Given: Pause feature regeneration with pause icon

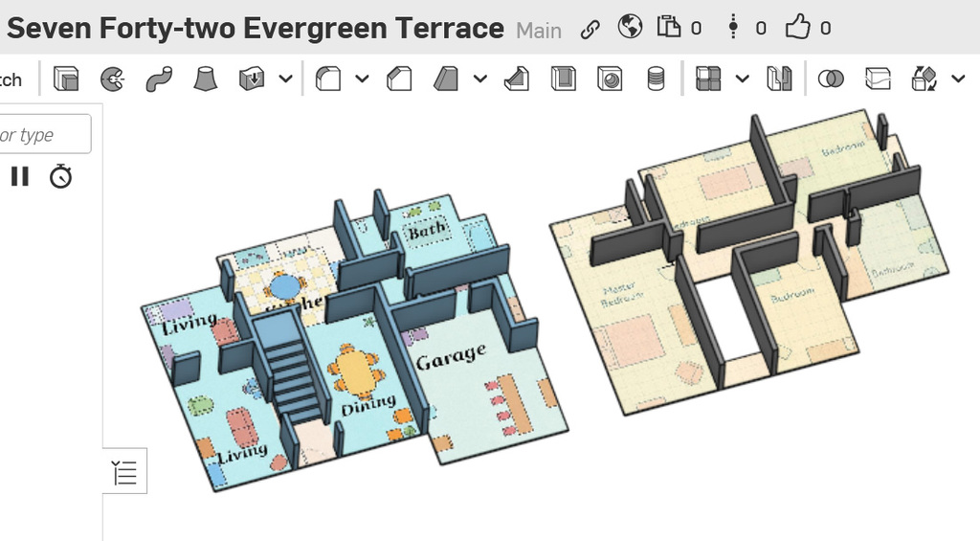Looking at the screenshot, I should tap(20, 176).
